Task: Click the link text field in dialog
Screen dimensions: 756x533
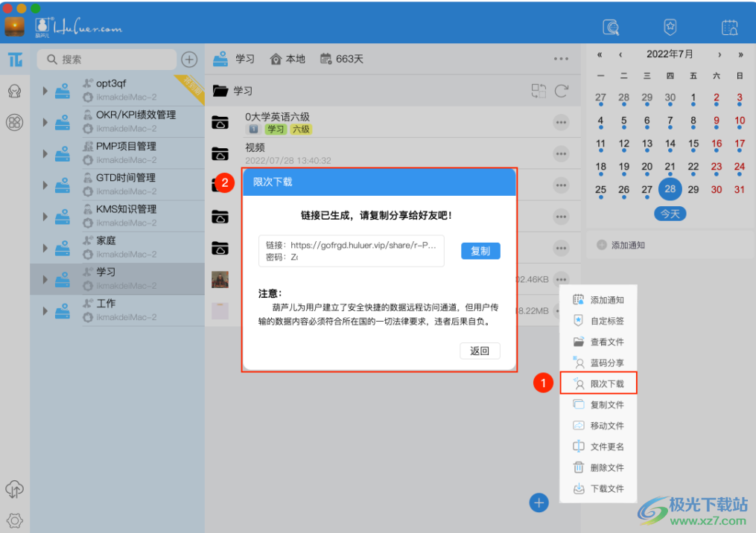Action: [x=352, y=251]
